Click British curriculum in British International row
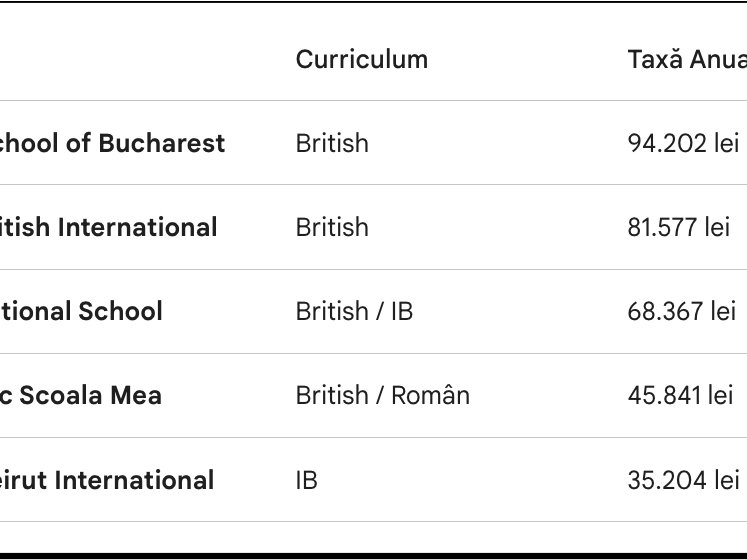 point(332,227)
